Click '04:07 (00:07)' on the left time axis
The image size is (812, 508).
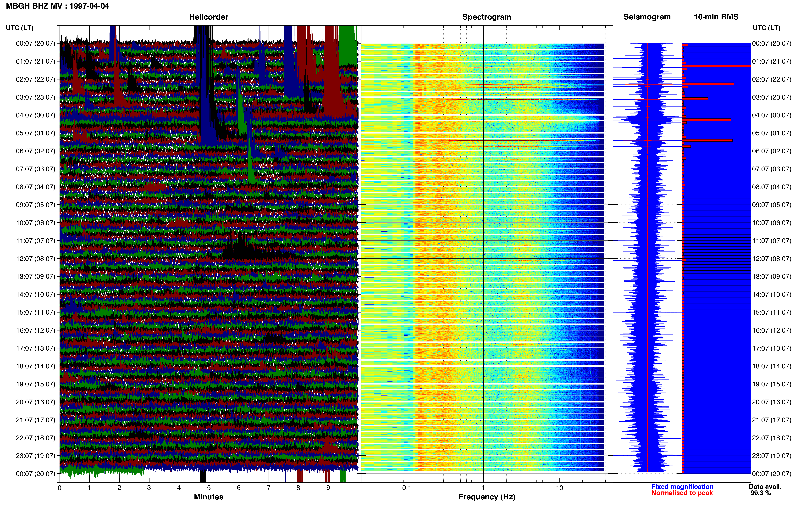pyautogui.click(x=36, y=115)
